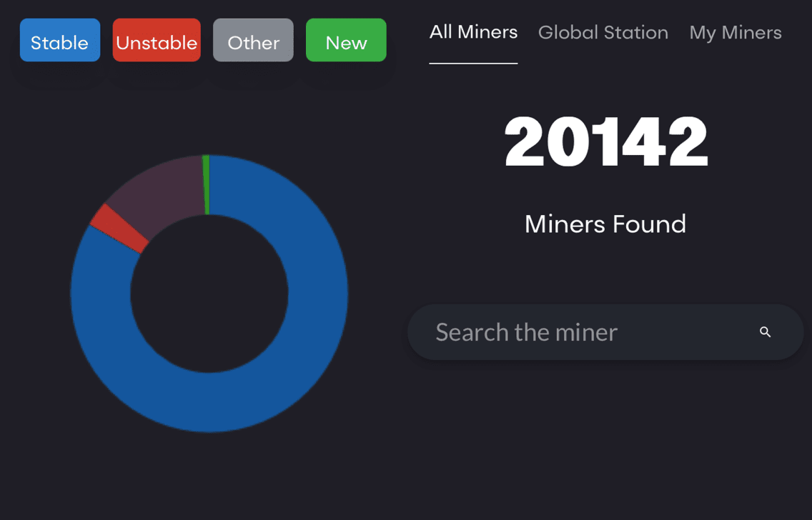Toggle the gray Other legend filter

pos(253,41)
